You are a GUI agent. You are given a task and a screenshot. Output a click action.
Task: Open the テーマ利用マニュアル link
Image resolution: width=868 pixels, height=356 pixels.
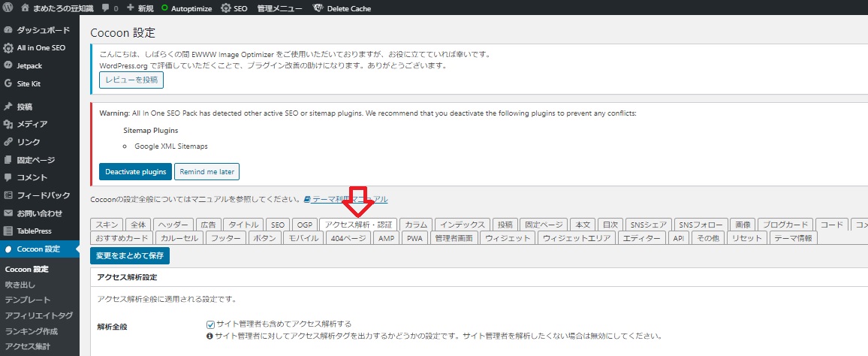coord(345,199)
